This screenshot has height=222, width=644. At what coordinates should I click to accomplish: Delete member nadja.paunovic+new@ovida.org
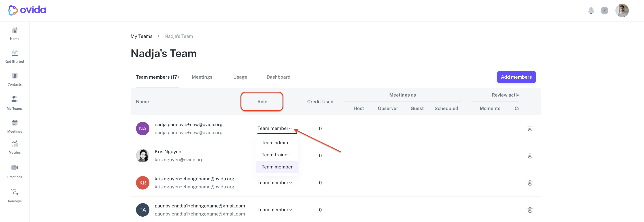tap(530, 129)
